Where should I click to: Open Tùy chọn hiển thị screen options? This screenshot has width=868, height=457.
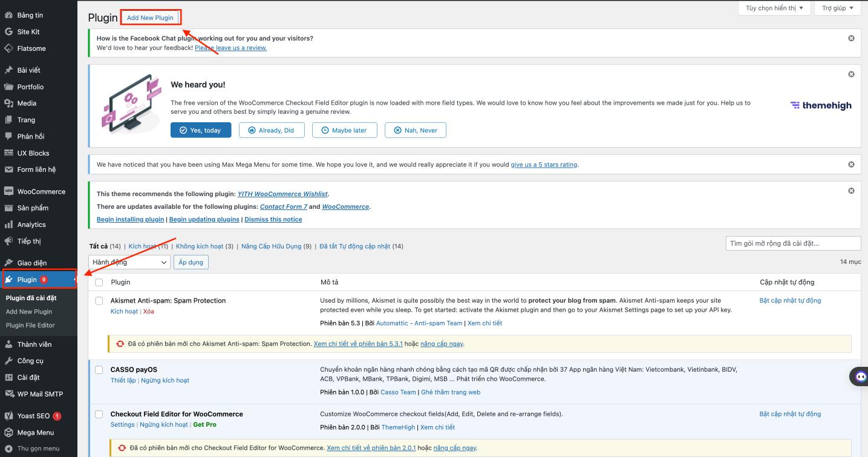[x=774, y=8]
